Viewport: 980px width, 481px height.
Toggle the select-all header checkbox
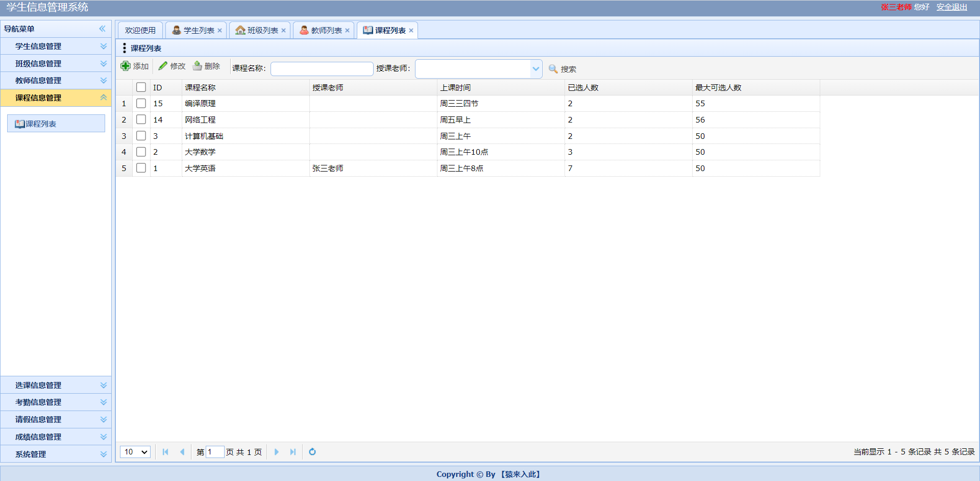[141, 87]
